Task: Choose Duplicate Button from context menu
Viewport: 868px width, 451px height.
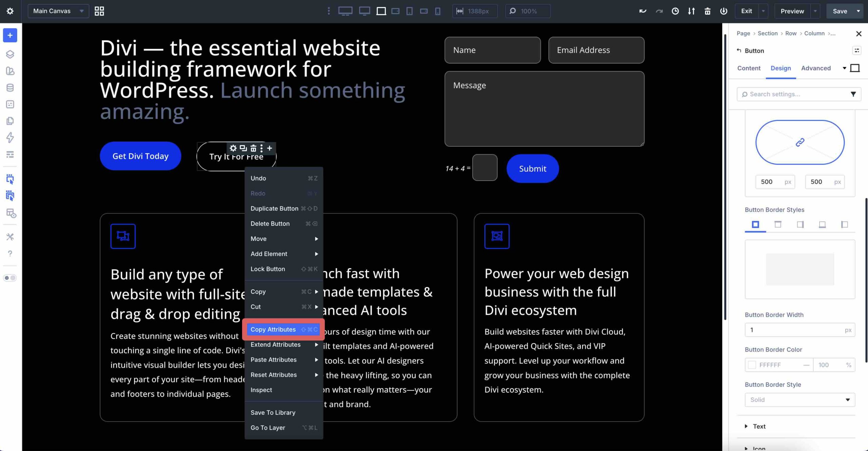Action: pos(284,209)
